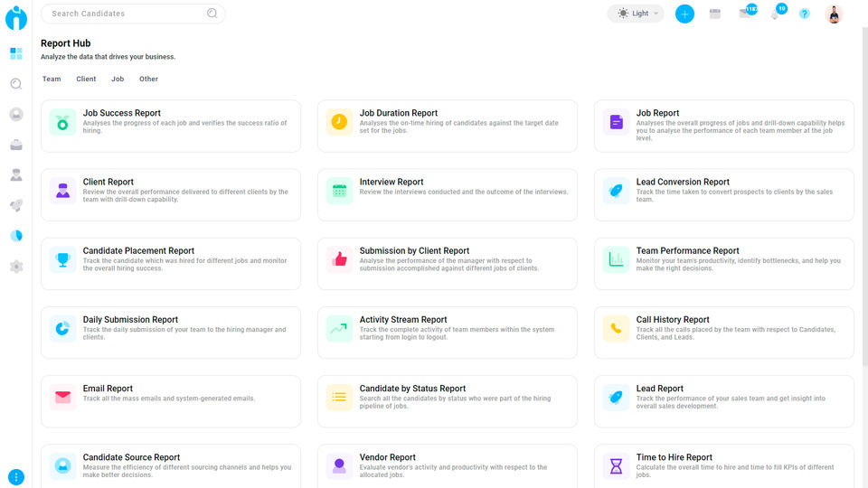Open the notifications bell icon
Screen dimensions: 868x488
(776, 13)
